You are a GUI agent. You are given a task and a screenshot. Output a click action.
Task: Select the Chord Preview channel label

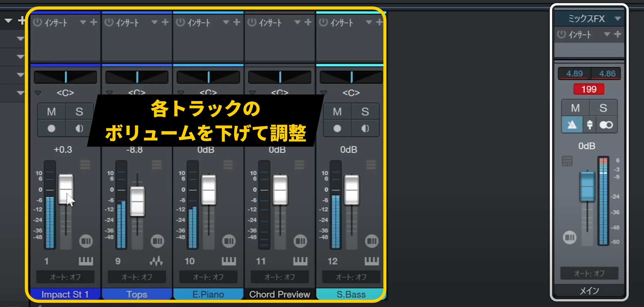pyautogui.click(x=279, y=294)
